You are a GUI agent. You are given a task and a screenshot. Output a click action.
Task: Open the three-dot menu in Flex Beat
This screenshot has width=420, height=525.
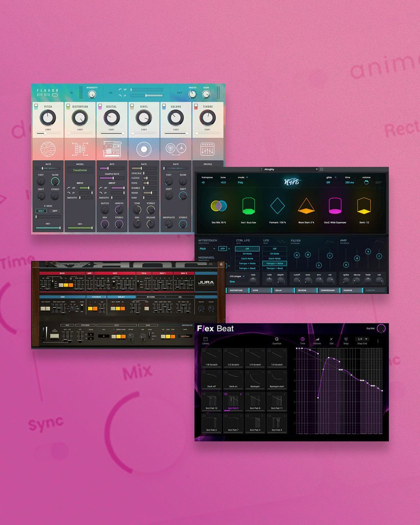(378, 341)
